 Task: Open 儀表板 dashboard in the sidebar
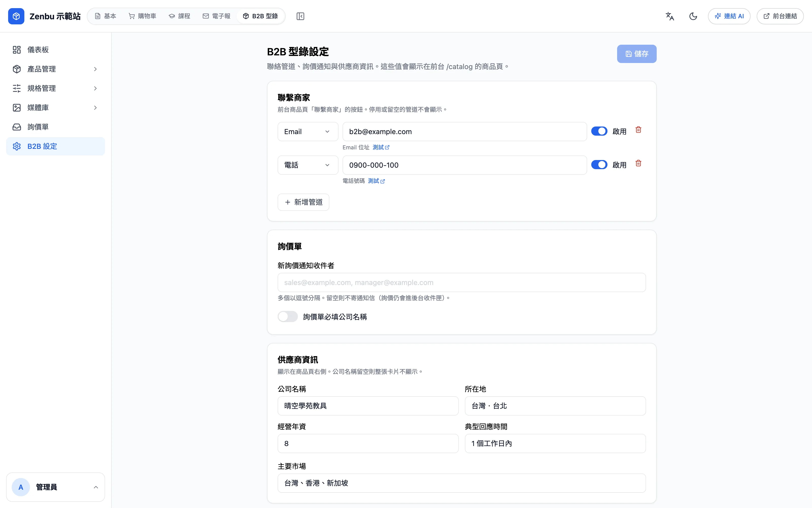tap(56, 50)
